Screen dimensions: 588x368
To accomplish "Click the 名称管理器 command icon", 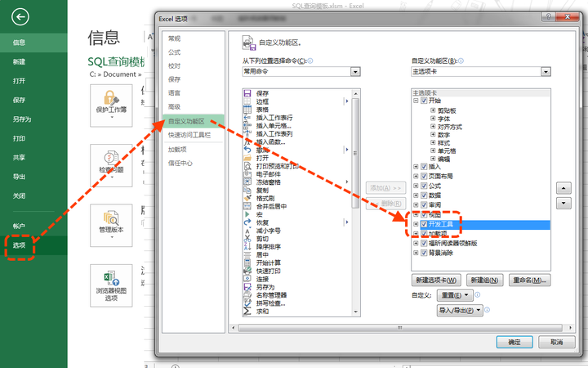I will tap(247, 295).
